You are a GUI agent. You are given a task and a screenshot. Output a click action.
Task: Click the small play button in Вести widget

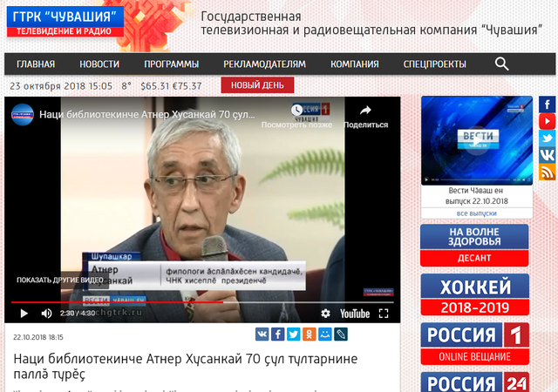click(x=426, y=180)
